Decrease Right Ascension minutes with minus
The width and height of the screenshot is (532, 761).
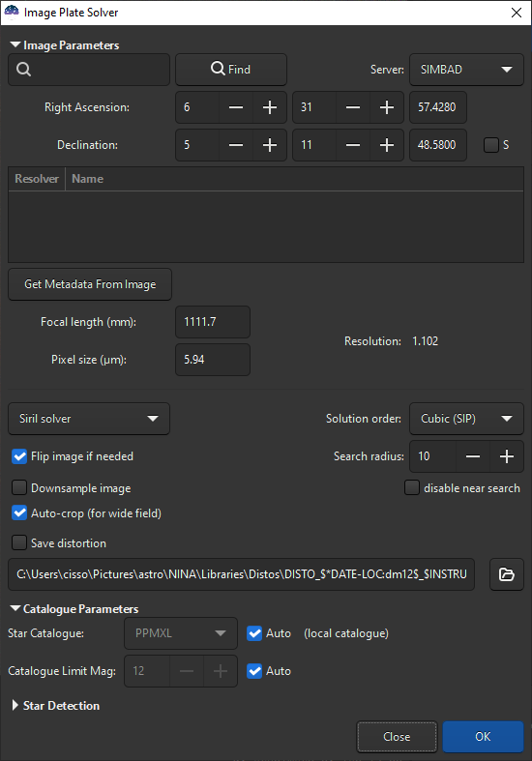[353, 107]
